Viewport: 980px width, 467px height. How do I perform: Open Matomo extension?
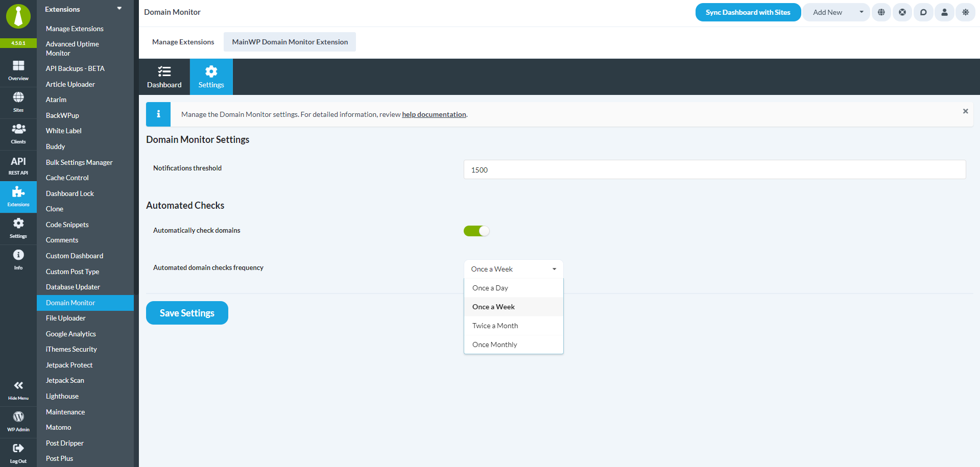point(59,427)
